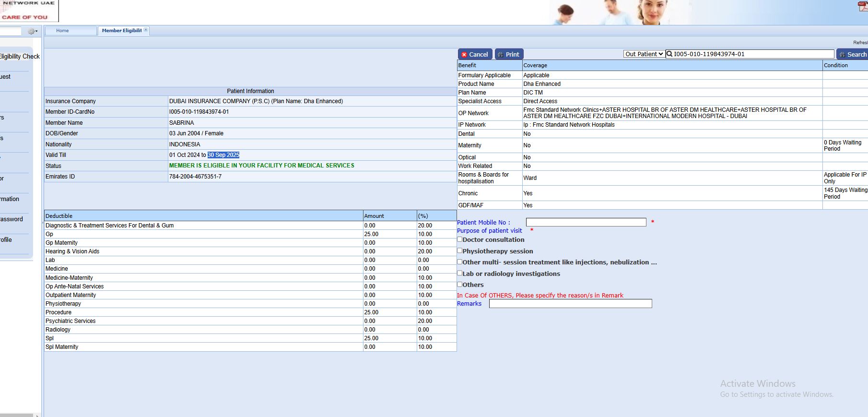Open the Out Patient dropdown
This screenshot has height=417, width=868.
644,54
